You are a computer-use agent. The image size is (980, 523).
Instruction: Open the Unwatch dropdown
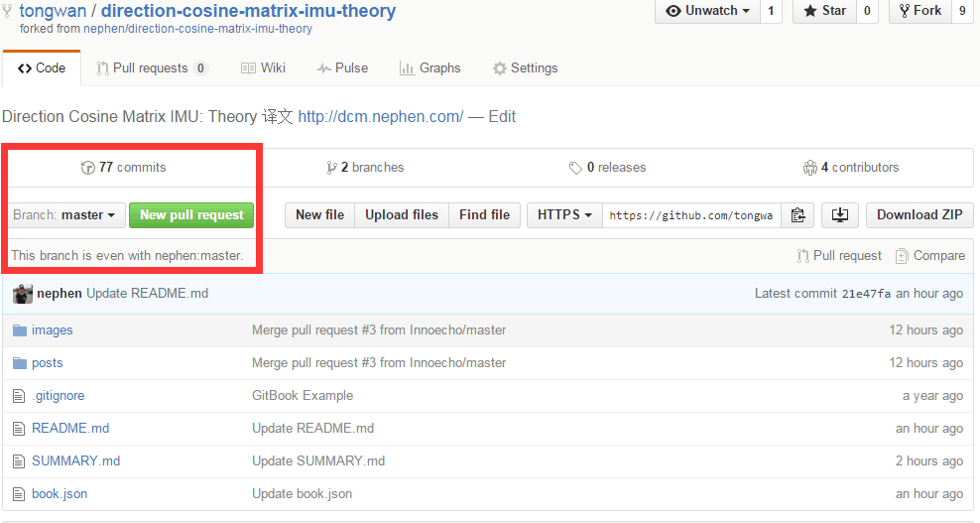(x=707, y=11)
